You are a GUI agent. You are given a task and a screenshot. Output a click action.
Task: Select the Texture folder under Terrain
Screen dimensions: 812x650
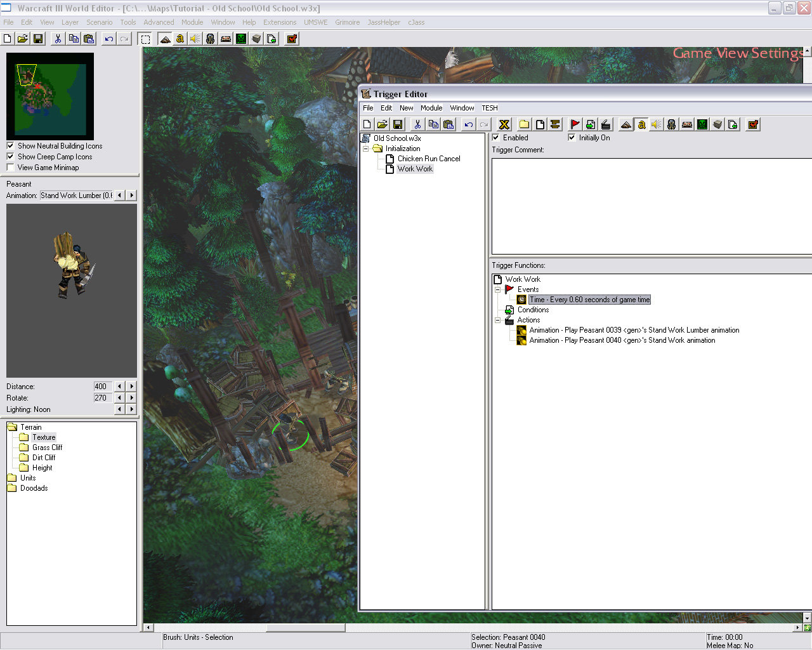click(x=44, y=437)
